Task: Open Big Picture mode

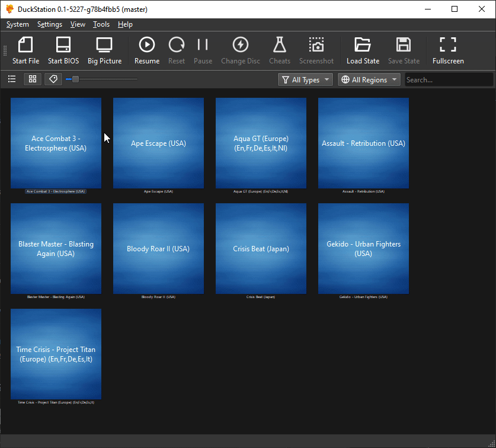Action: tap(104, 50)
